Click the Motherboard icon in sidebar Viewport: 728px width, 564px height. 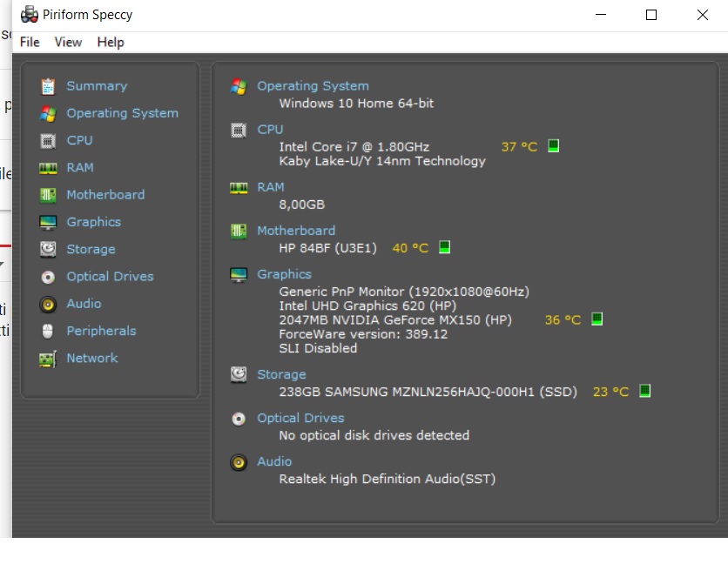[48, 195]
